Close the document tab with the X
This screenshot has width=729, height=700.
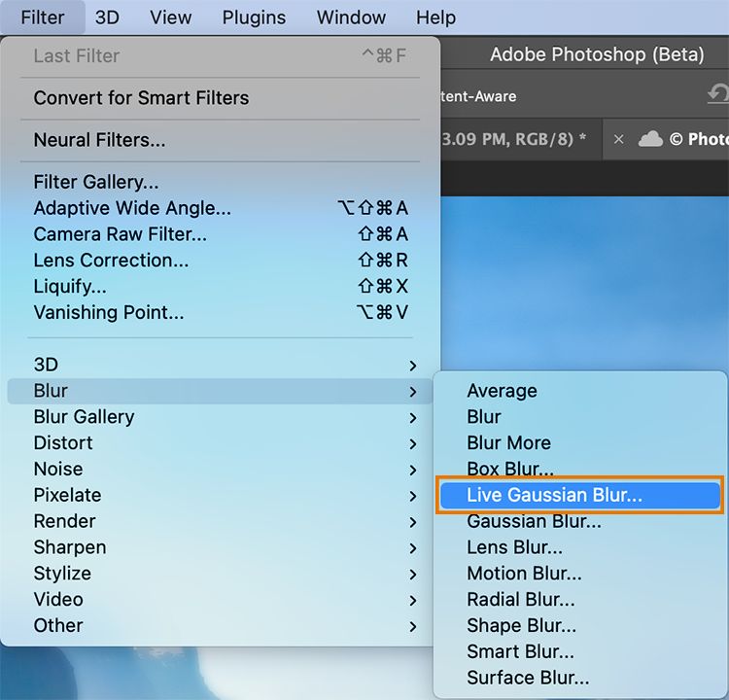coord(618,139)
